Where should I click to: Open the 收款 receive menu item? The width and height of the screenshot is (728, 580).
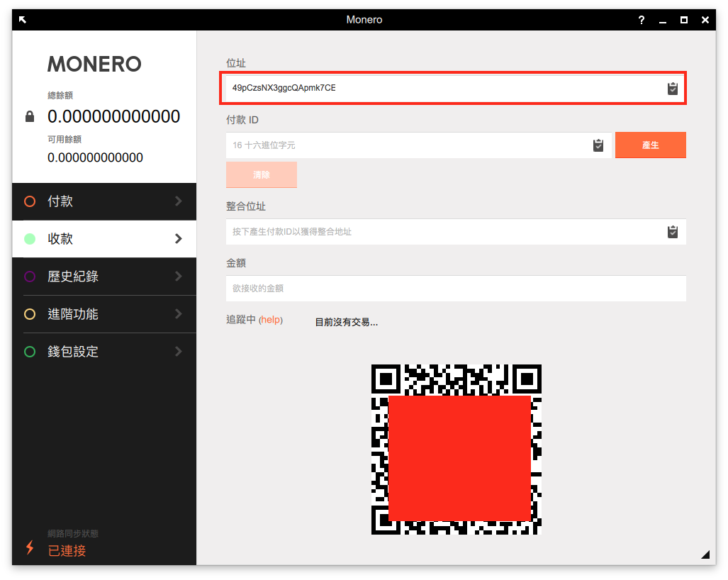[104, 239]
